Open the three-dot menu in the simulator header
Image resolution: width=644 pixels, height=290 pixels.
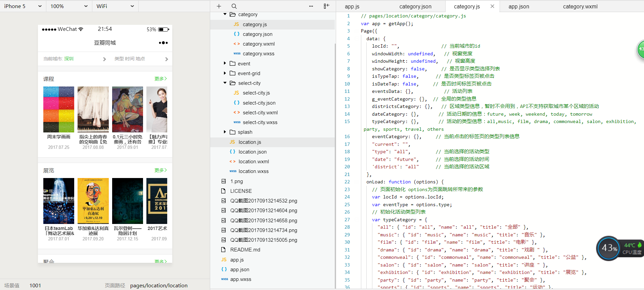coord(163,43)
